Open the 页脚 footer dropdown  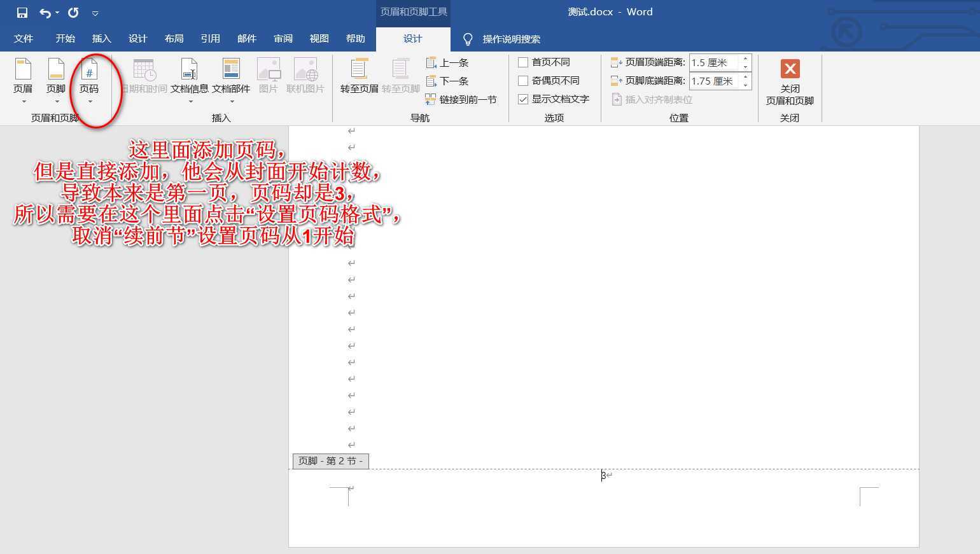pyautogui.click(x=56, y=81)
